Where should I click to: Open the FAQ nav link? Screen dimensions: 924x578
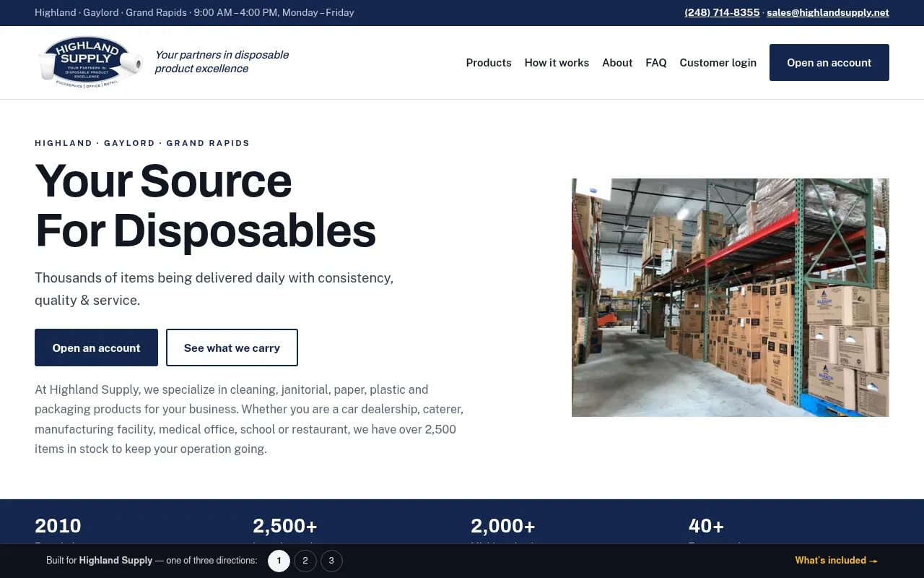(x=656, y=63)
